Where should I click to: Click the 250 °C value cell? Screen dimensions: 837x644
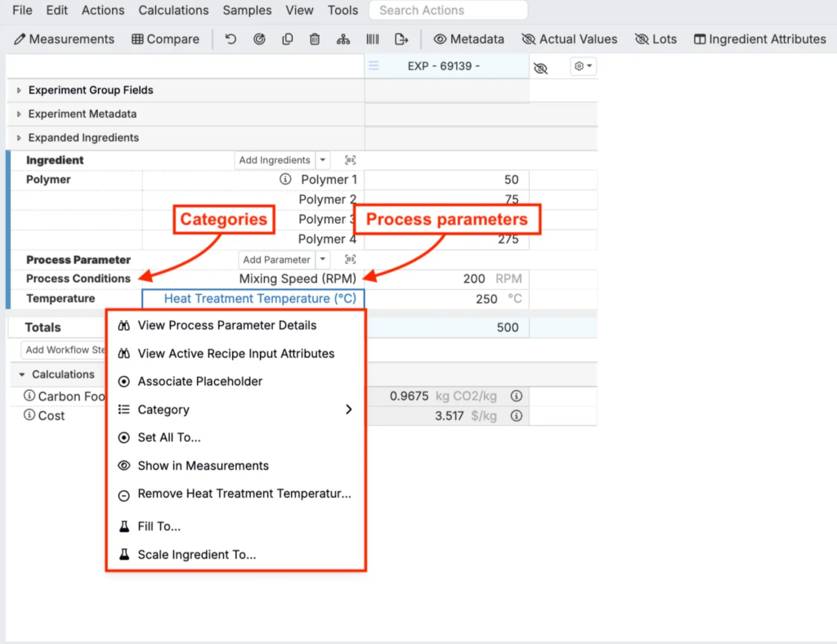coord(447,299)
